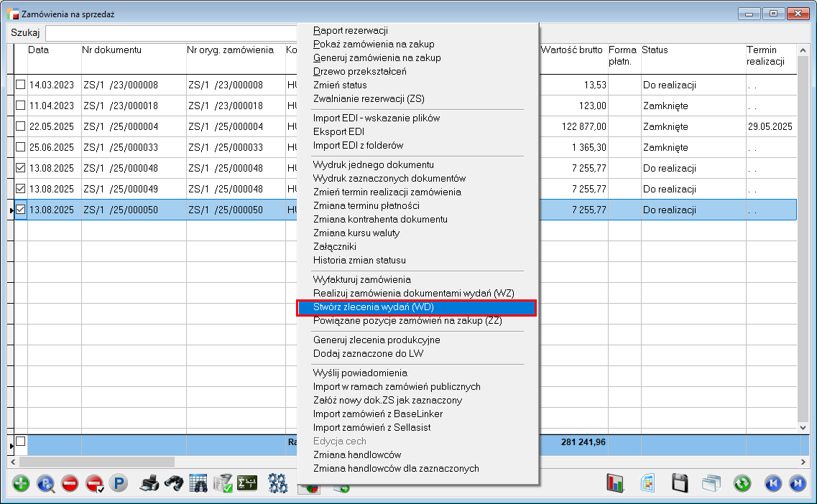This screenshot has width=817, height=504.
Task: Choose "Wyfakturuj zamówienia" from the menu
Action: click(361, 279)
